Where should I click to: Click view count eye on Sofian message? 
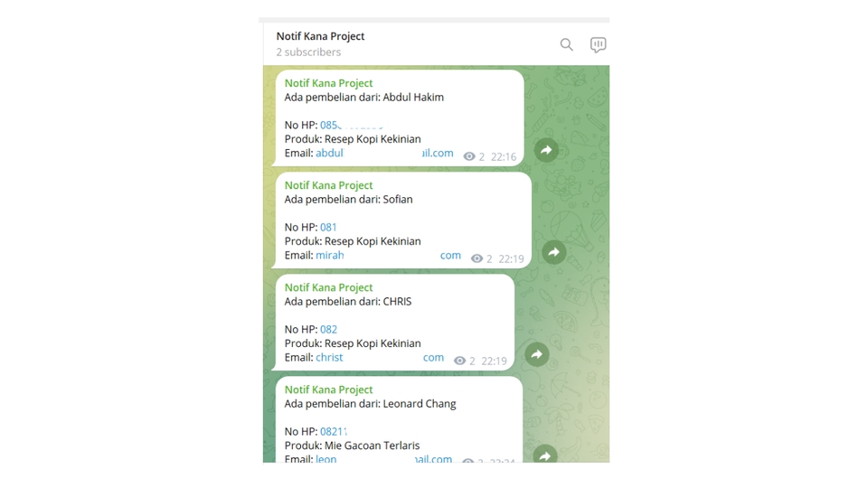pyautogui.click(x=476, y=258)
